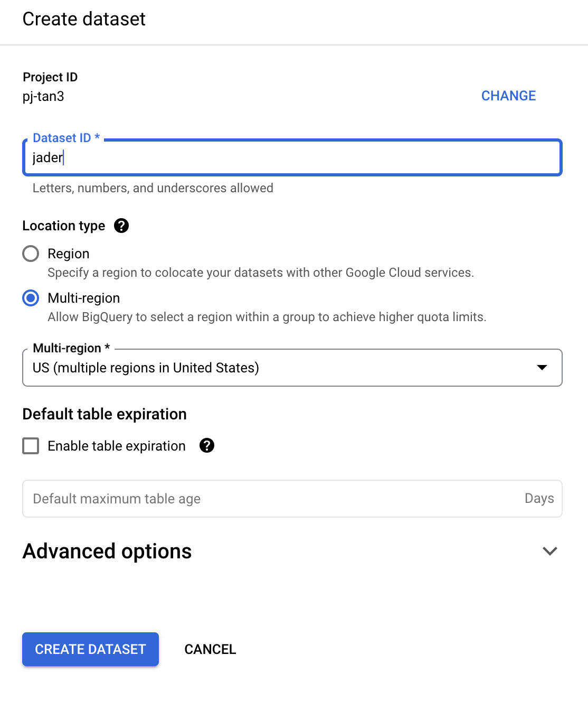Click the Default maximum table age field
The width and height of the screenshot is (588, 711).
tap(292, 499)
